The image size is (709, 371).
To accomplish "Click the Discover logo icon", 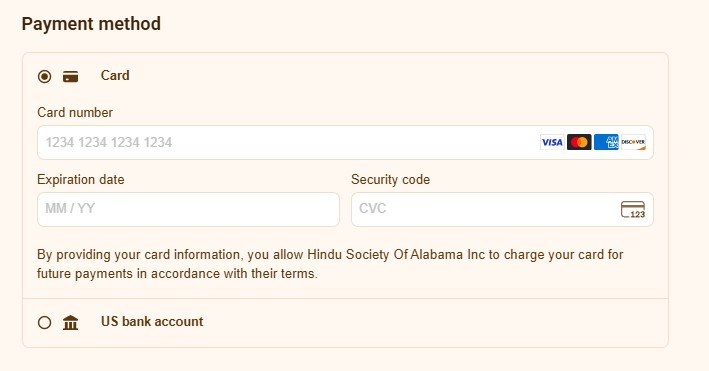I will coord(633,142).
